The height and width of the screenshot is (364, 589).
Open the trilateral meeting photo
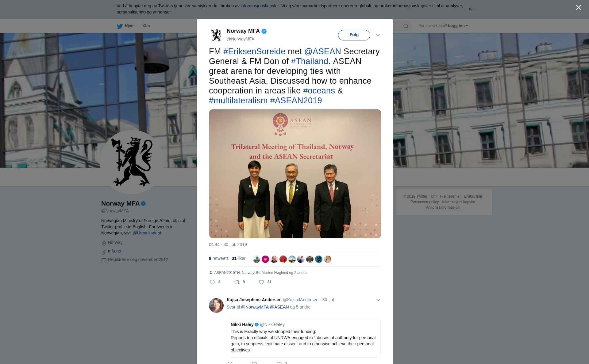tap(295, 174)
